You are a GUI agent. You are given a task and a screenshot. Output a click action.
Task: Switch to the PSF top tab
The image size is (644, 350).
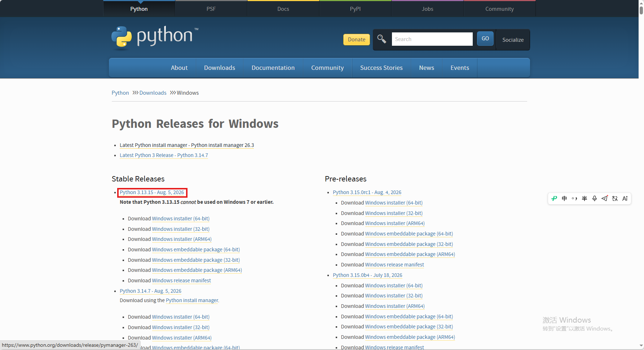tap(211, 9)
